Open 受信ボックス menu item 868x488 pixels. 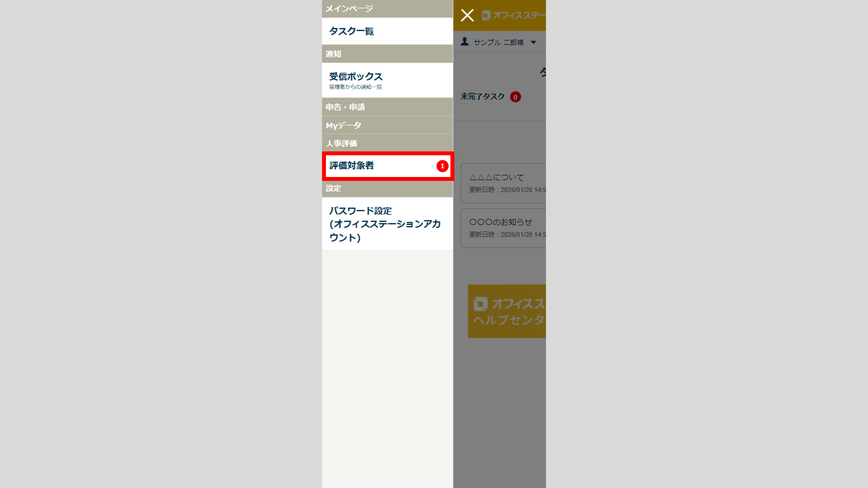coord(387,80)
